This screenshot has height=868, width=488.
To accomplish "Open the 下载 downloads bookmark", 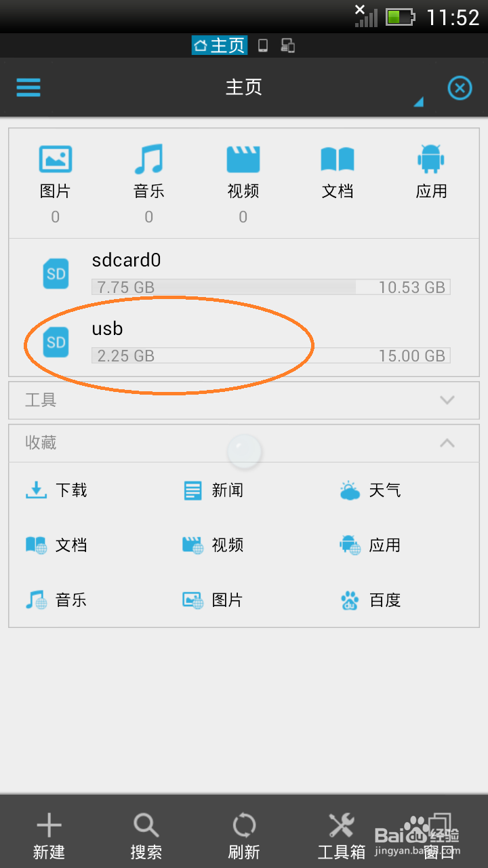I will pyautogui.click(x=57, y=490).
